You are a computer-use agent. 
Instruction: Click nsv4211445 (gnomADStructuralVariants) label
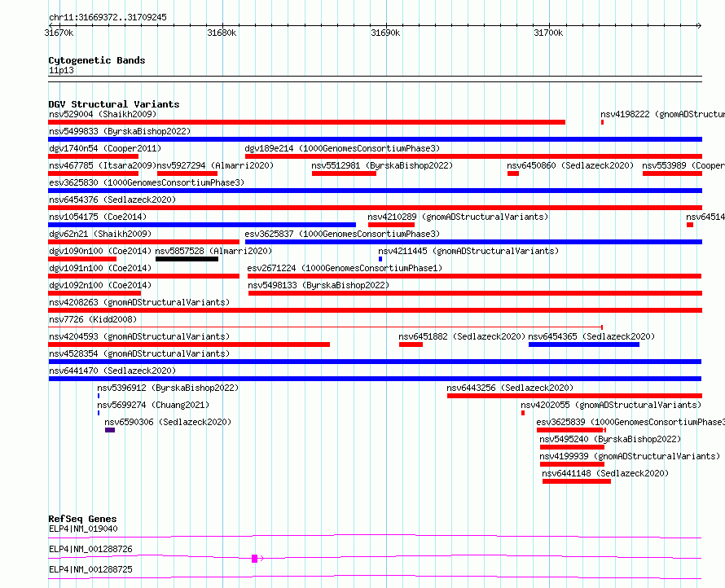pyautogui.click(x=468, y=251)
